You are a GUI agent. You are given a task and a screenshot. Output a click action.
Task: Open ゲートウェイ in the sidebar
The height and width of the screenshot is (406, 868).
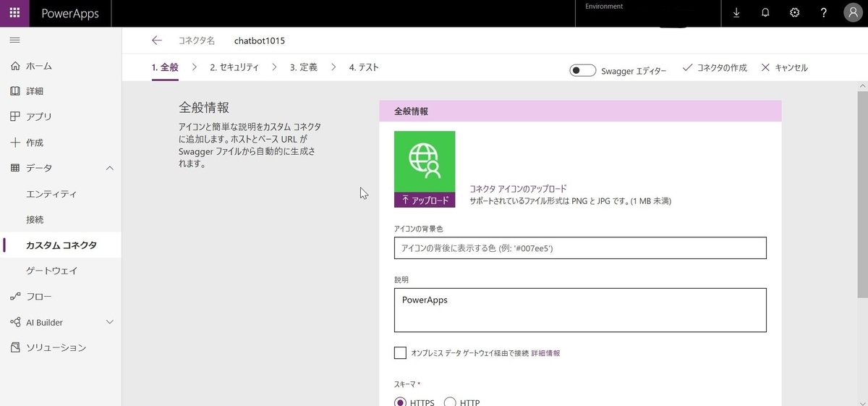[51, 271]
